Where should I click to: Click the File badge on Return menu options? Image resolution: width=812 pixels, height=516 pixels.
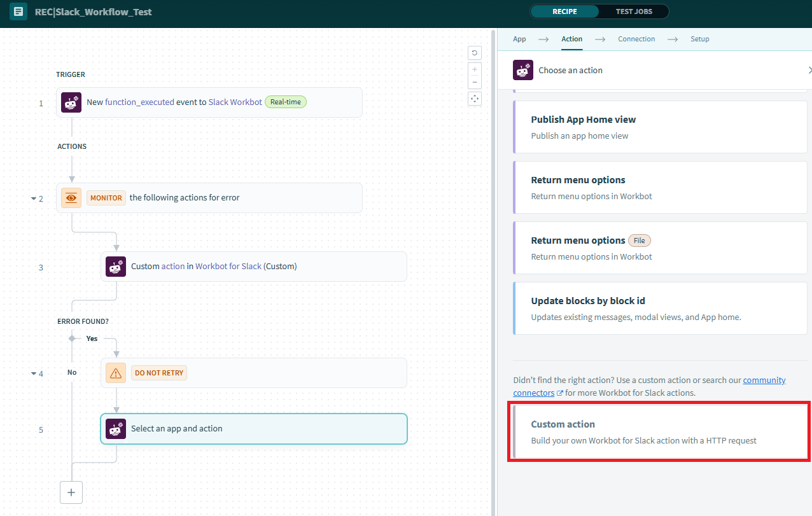(640, 241)
